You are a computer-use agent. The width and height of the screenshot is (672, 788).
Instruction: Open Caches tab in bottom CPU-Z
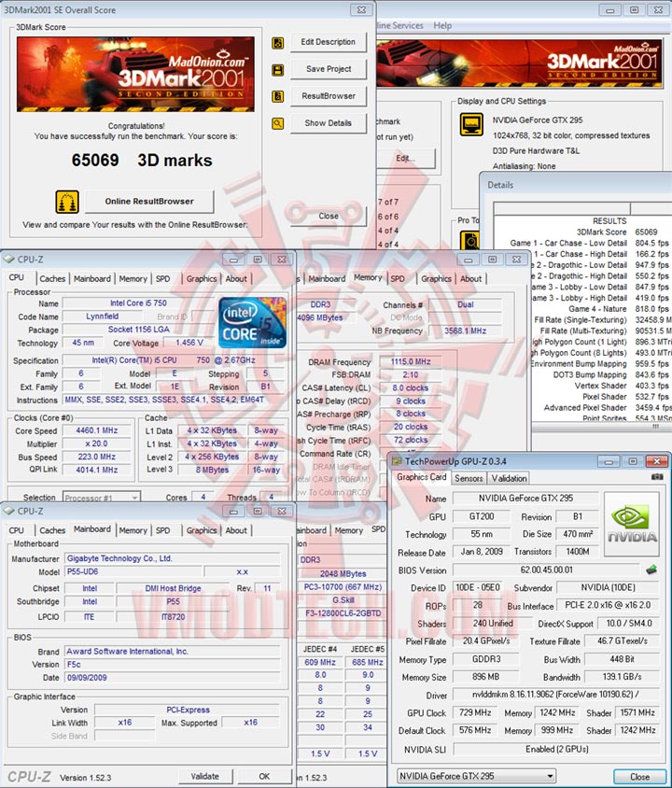[x=52, y=530]
